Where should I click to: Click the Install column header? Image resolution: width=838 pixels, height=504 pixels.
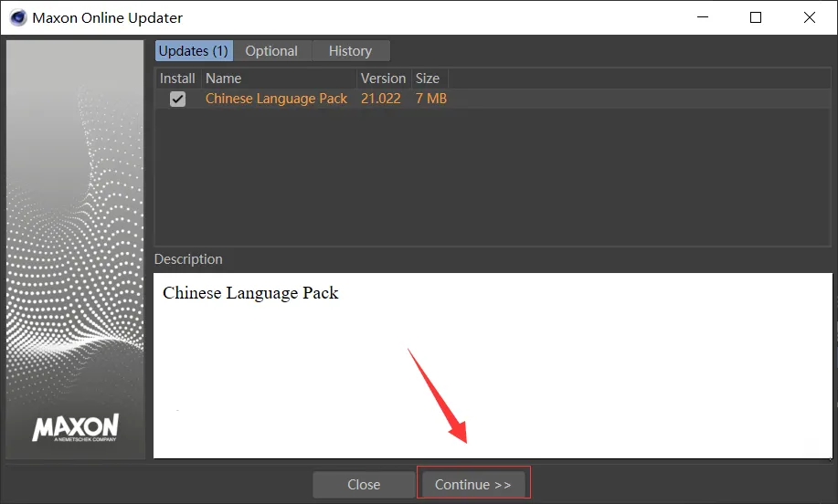click(177, 79)
